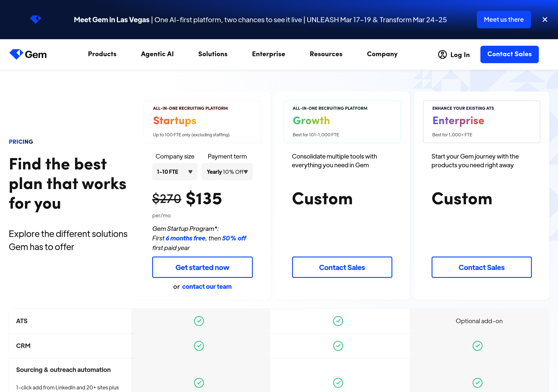Dismiss the Las Vegas banner with the X
The width and height of the screenshot is (558, 392).
tap(545, 19)
